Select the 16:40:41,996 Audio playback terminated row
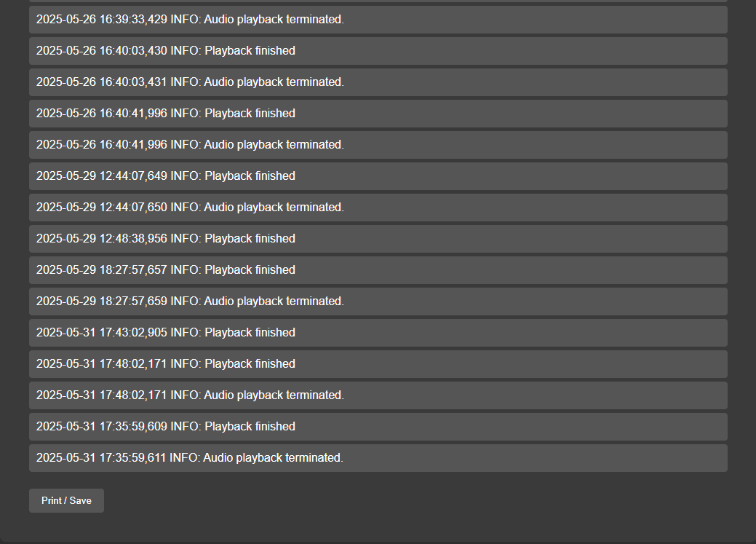 tap(378, 145)
